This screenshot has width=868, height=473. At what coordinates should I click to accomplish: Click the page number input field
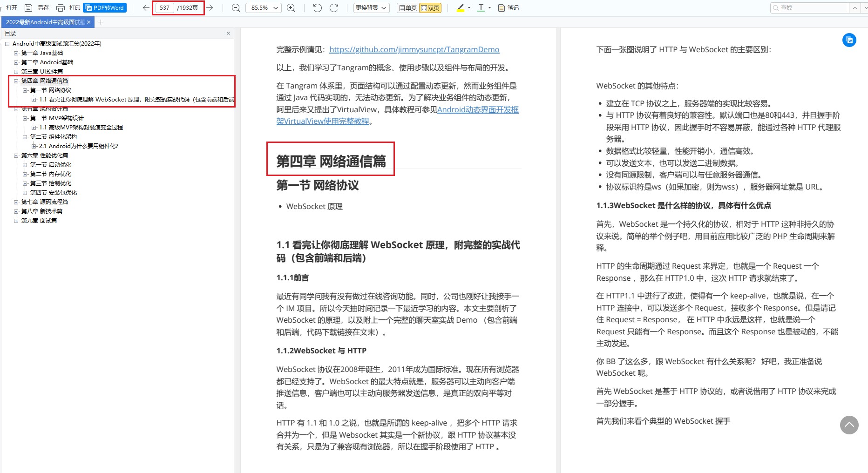click(165, 7)
